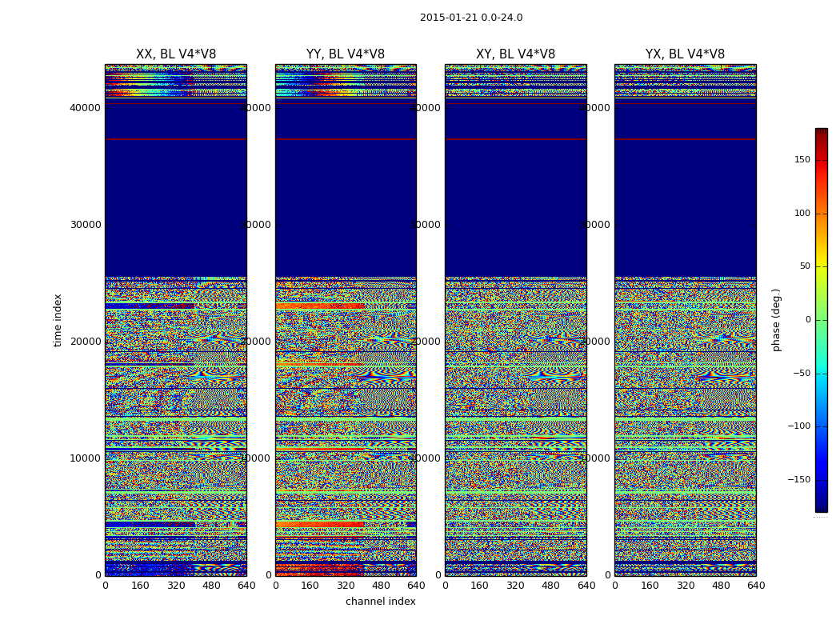
Task: Click the '30000' y-tick of the YX plot
Action: 594,225
